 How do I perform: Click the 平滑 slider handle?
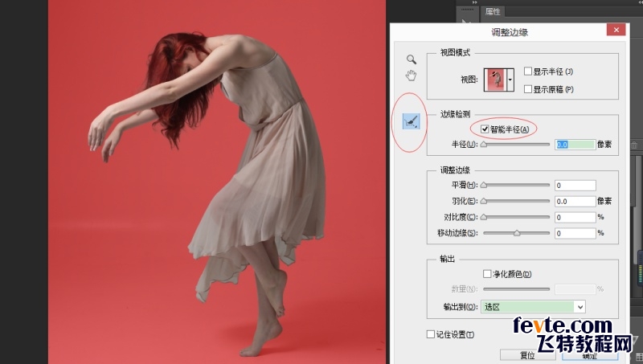tap(484, 185)
